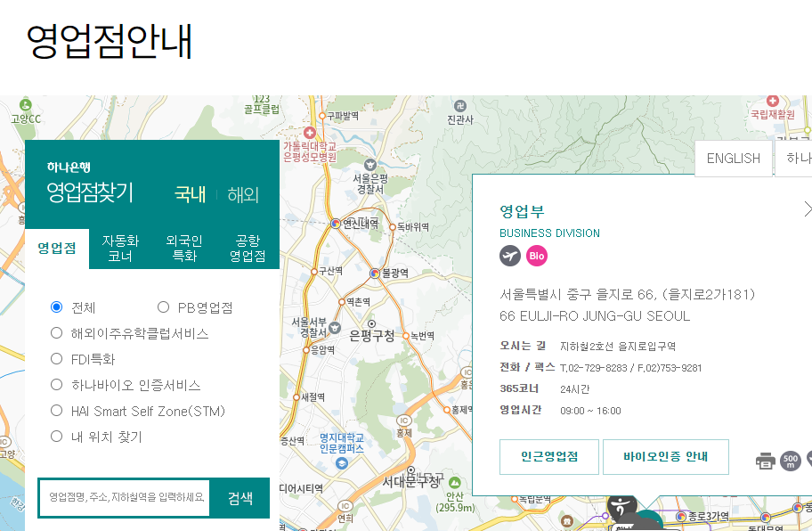Click the 서대문구청 office marker
Image resolution: width=812 pixels, height=531 pixels.
click(x=410, y=470)
